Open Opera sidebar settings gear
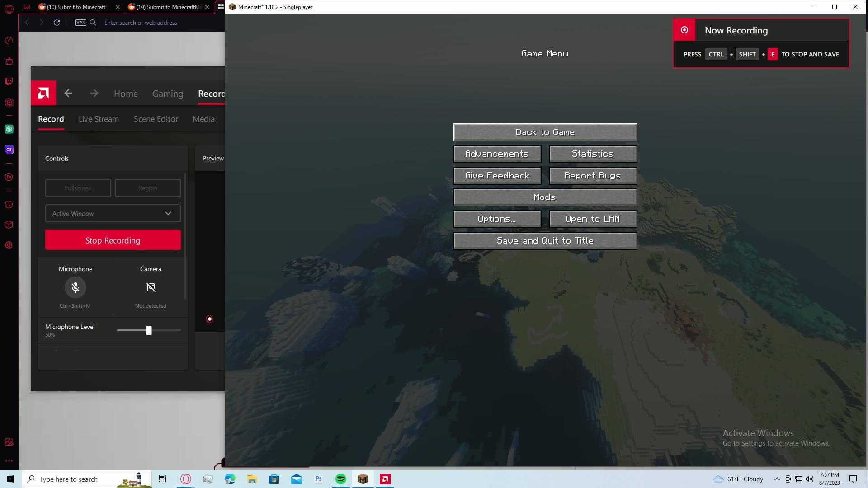The height and width of the screenshot is (488, 868). point(9,245)
